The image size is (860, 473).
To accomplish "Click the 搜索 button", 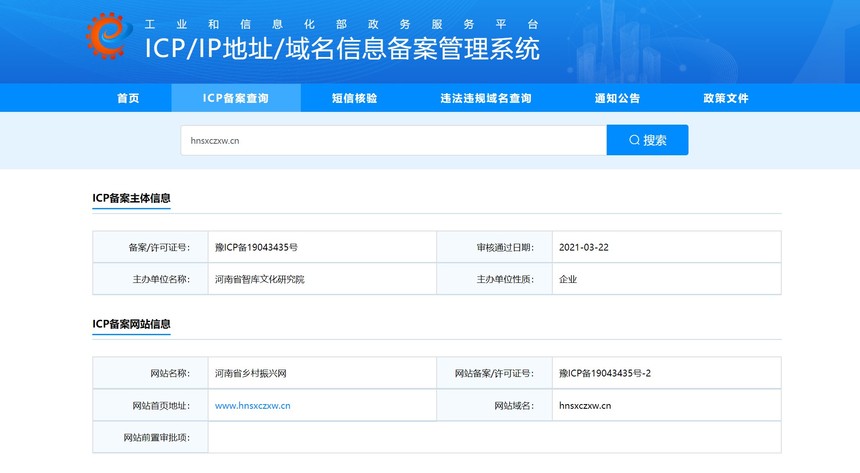I will [x=647, y=140].
